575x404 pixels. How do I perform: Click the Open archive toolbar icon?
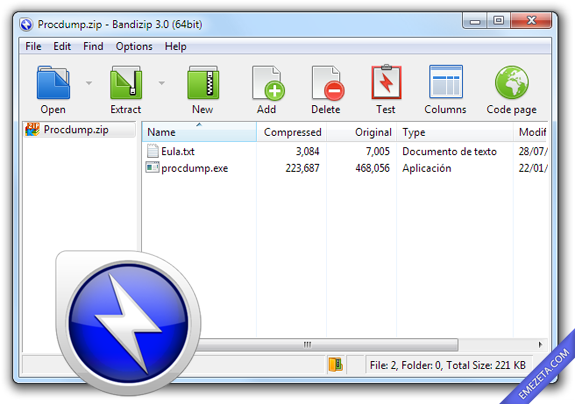coord(53,82)
